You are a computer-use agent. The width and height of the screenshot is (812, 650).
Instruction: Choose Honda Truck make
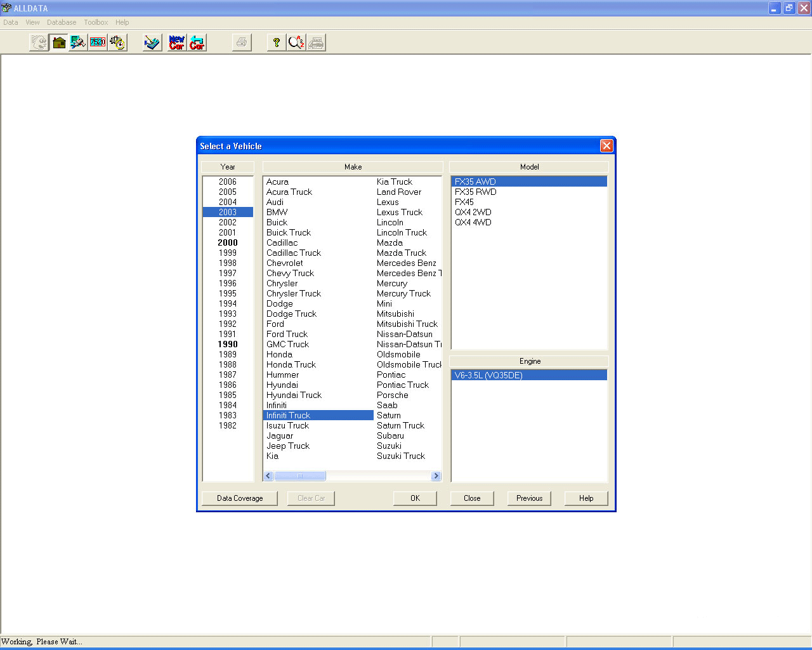tap(291, 364)
